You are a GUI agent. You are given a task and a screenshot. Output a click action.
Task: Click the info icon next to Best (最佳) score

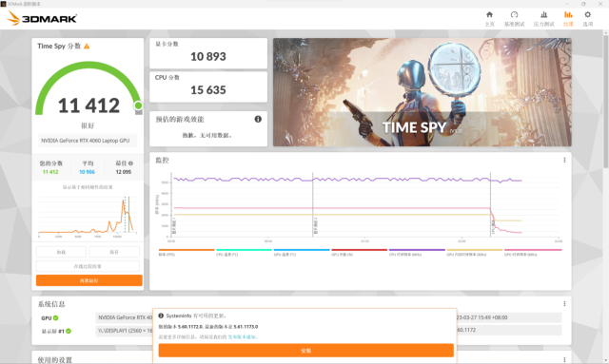click(131, 163)
